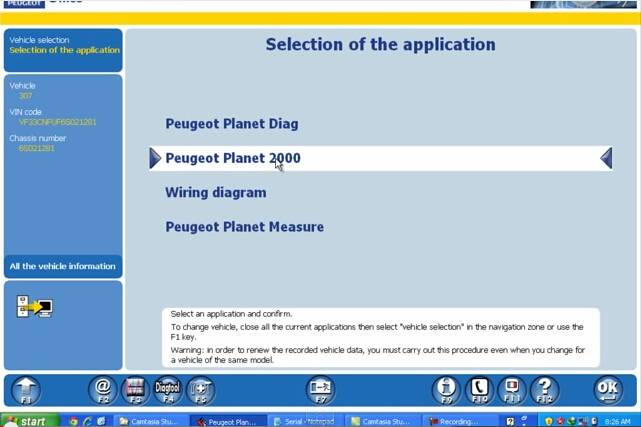Click the chassis number value 6S021281
Viewport: 641px width, 427px height.
[x=36, y=148]
